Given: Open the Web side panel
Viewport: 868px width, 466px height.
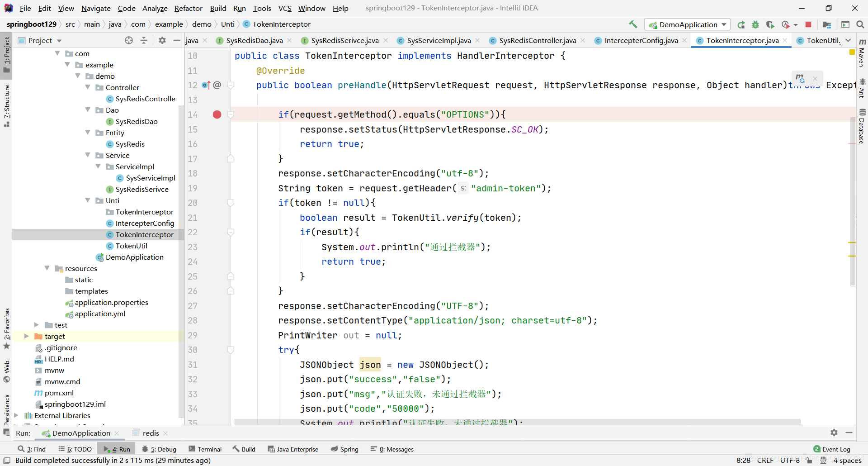Looking at the screenshot, I should [6, 371].
